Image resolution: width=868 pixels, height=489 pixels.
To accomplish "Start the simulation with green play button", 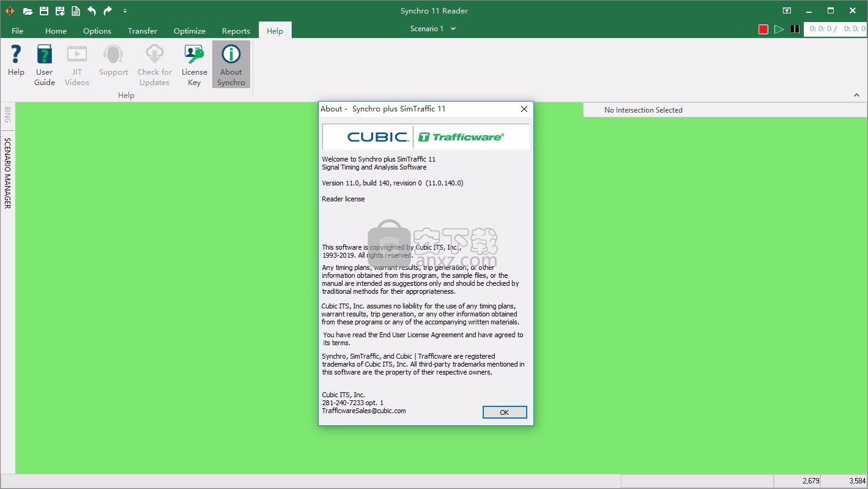I will point(779,29).
